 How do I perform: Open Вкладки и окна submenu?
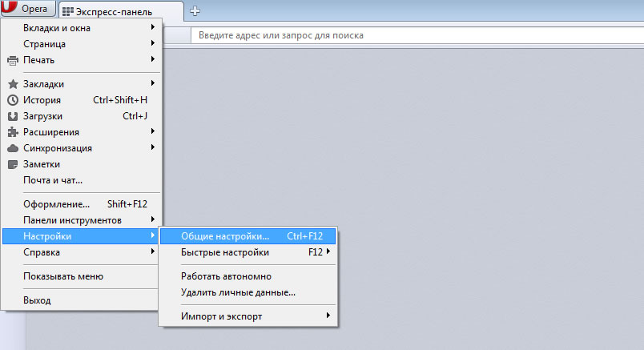click(x=82, y=28)
